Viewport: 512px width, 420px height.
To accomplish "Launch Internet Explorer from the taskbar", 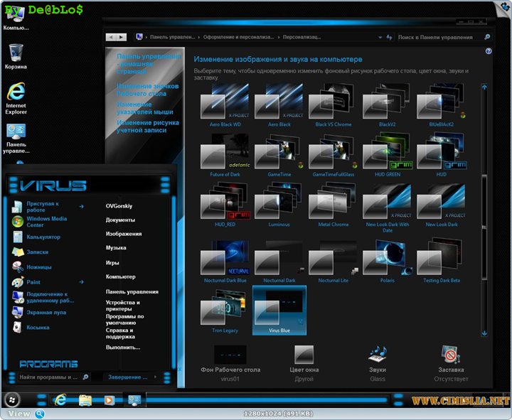I will 60,400.
